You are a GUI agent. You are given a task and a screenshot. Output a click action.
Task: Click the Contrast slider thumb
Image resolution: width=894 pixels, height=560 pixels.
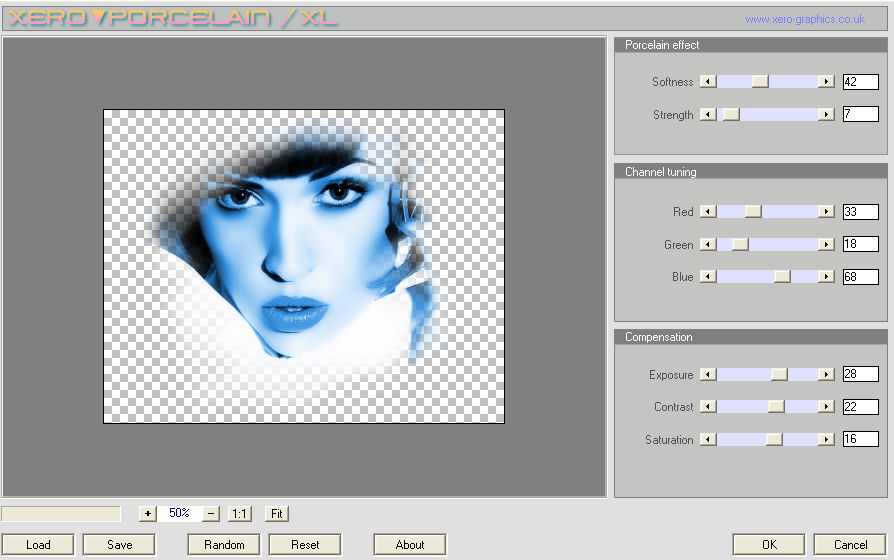[776, 407]
